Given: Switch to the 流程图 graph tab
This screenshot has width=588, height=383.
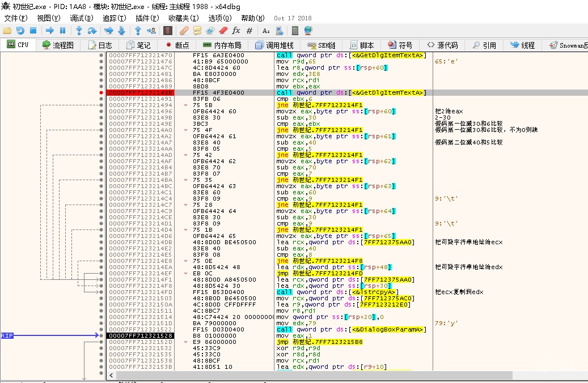Looking at the screenshot, I should (58, 45).
